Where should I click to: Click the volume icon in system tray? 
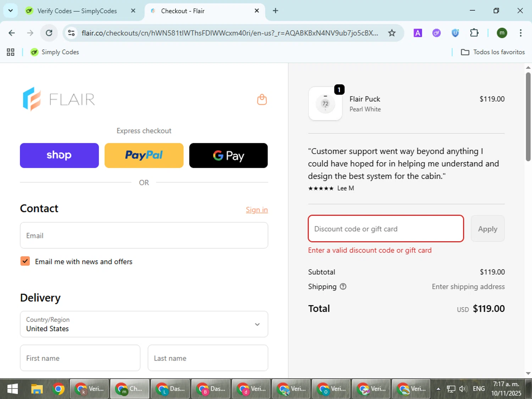(463, 389)
